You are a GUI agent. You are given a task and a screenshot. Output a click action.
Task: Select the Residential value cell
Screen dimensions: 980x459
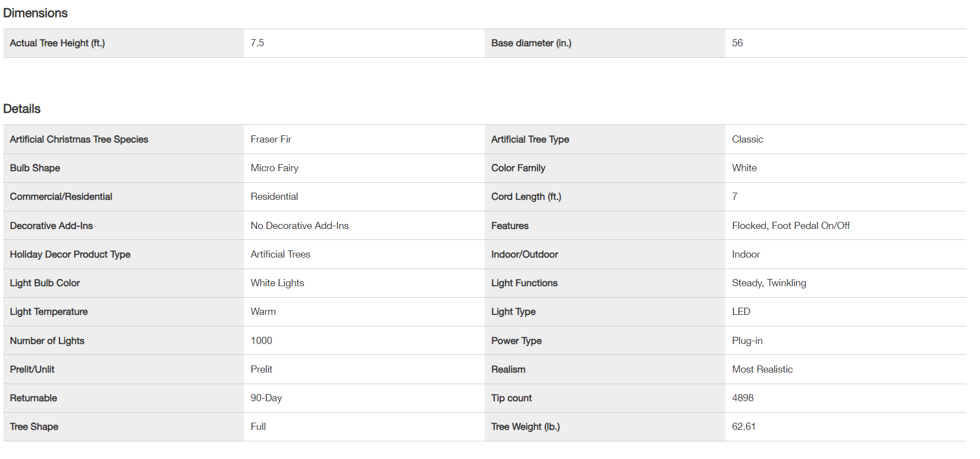[274, 196]
